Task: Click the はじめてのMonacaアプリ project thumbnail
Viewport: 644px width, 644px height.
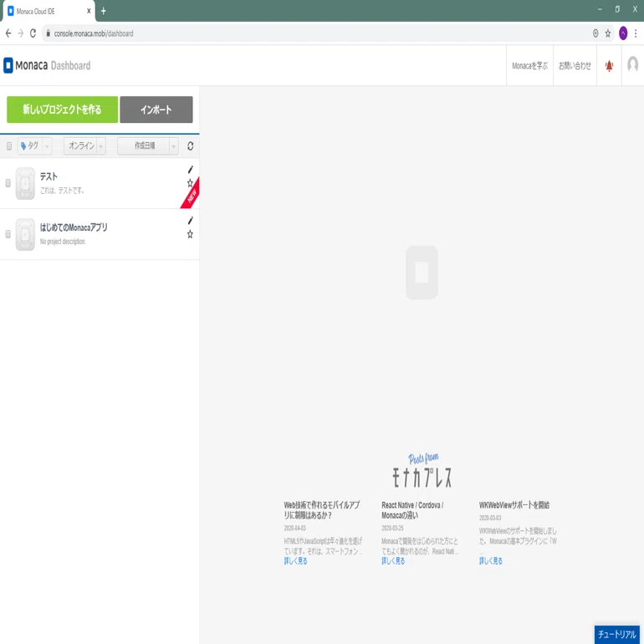Action: point(25,234)
